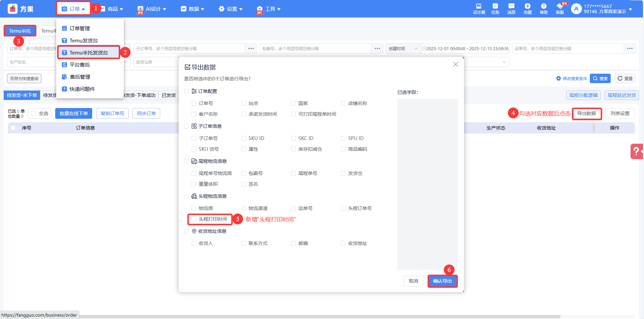Click the 搜索 search button
The height and width of the screenshot is (319, 644).
point(600,78)
